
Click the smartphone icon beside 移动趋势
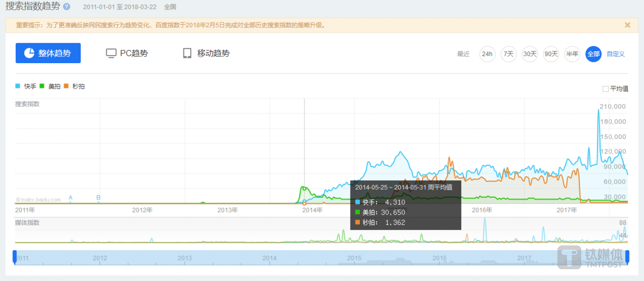click(x=187, y=52)
